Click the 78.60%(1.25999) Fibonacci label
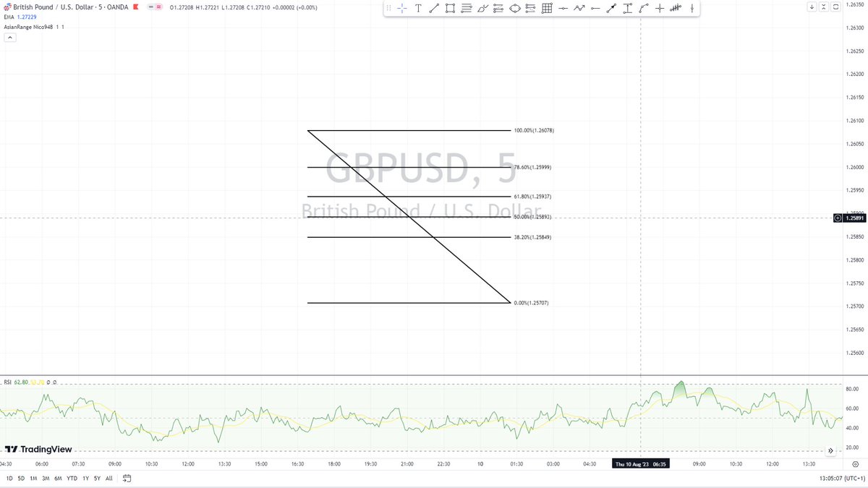 534,167
